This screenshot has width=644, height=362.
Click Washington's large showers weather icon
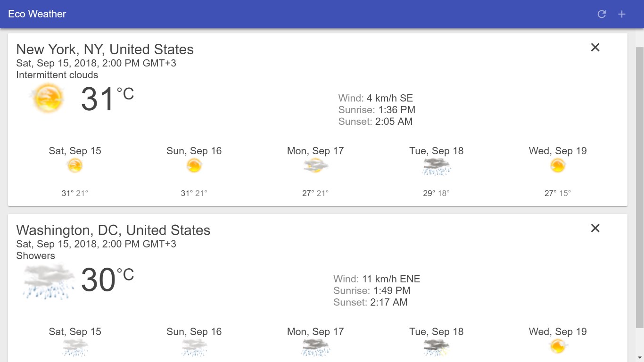48,280
